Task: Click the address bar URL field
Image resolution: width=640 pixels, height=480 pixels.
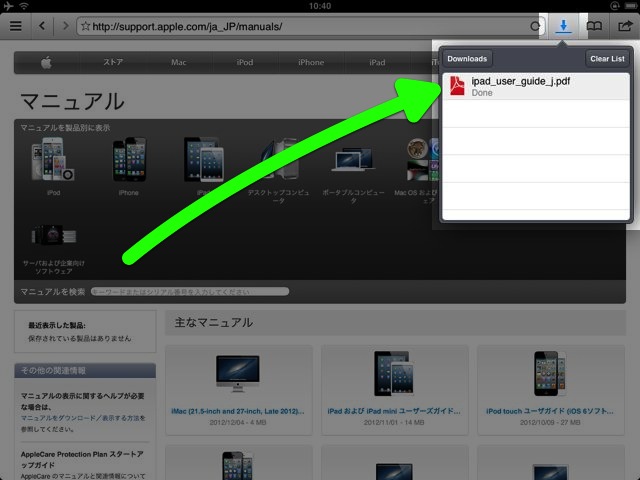Action: tap(310, 27)
